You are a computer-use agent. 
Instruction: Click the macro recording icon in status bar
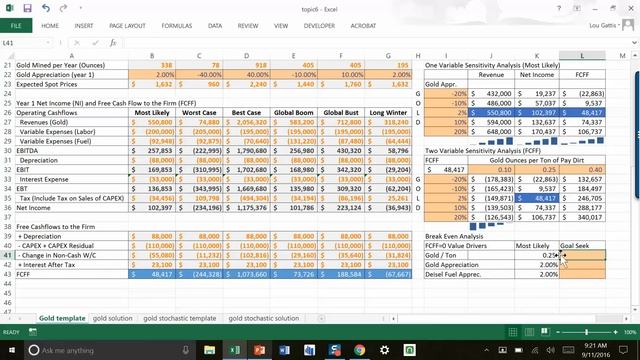click(x=33, y=332)
